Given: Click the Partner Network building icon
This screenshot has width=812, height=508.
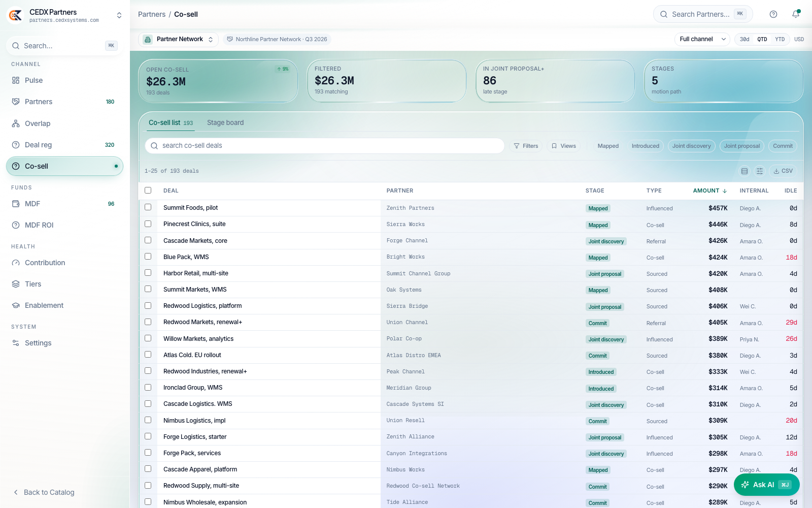Looking at the screenshot, I should tap(148, 39).
